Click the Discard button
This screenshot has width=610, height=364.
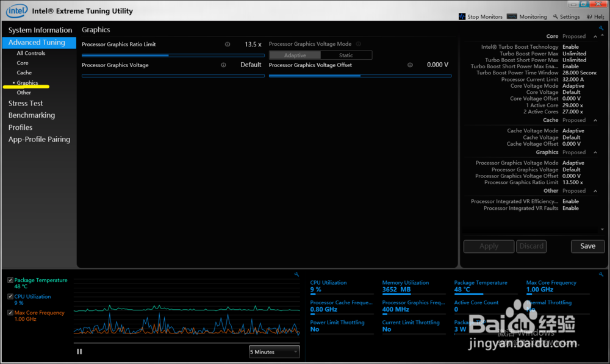point(531,246)
